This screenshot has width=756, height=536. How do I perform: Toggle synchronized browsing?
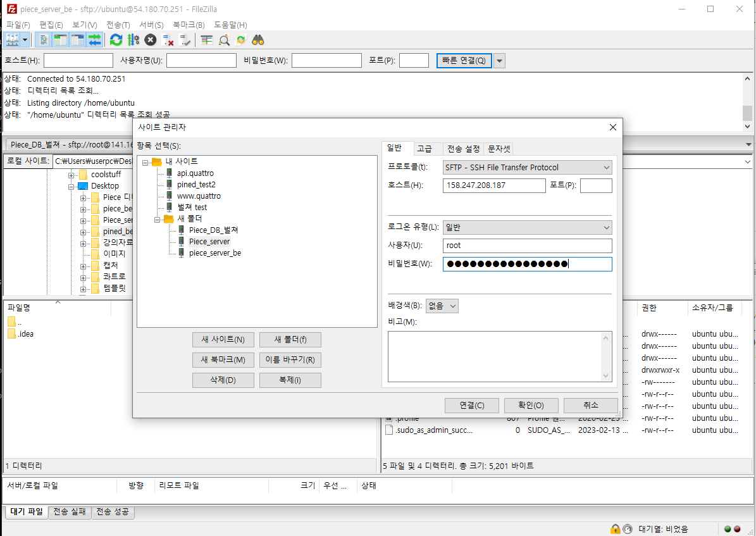[x=240, y=40]
